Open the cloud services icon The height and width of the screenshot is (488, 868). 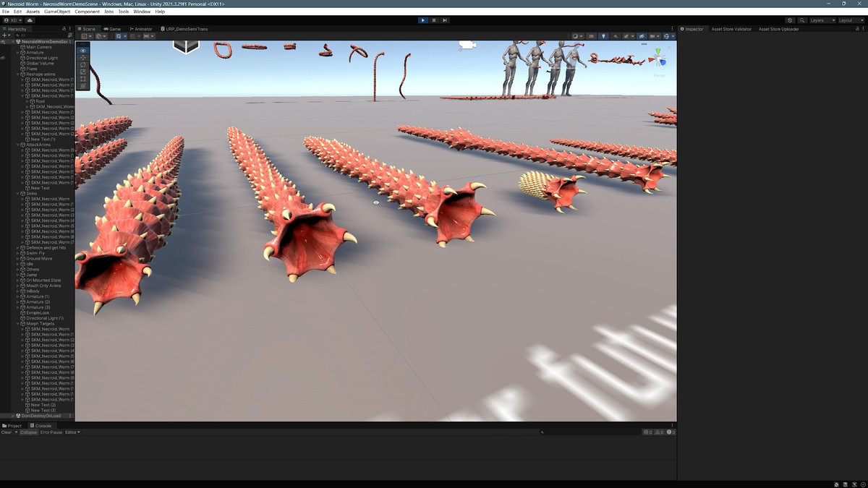tap(30, 20)
